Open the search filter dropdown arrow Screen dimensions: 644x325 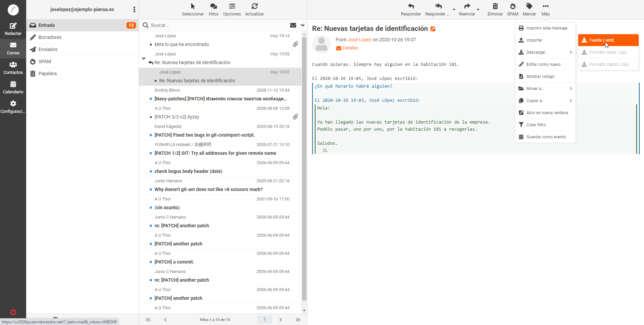[x=302, y=25]
